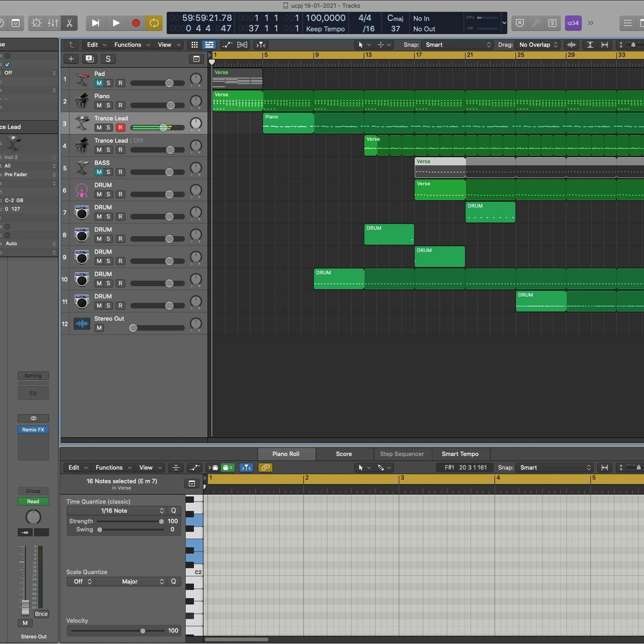Adjust the Velocity slider handle

pyautogui.click(x=143, y=631)
